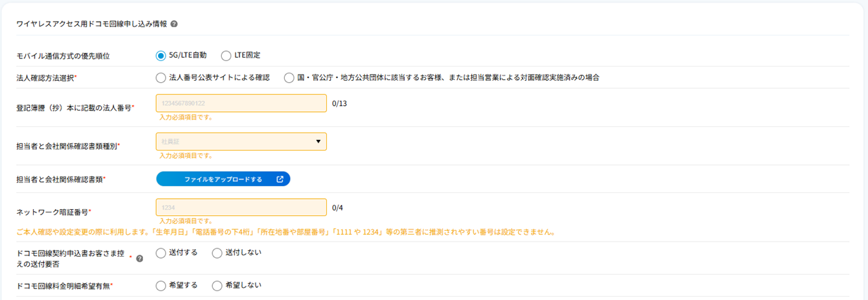Select the LTE固定 radio option
The image size is (868, 300).
click(226, 56)
